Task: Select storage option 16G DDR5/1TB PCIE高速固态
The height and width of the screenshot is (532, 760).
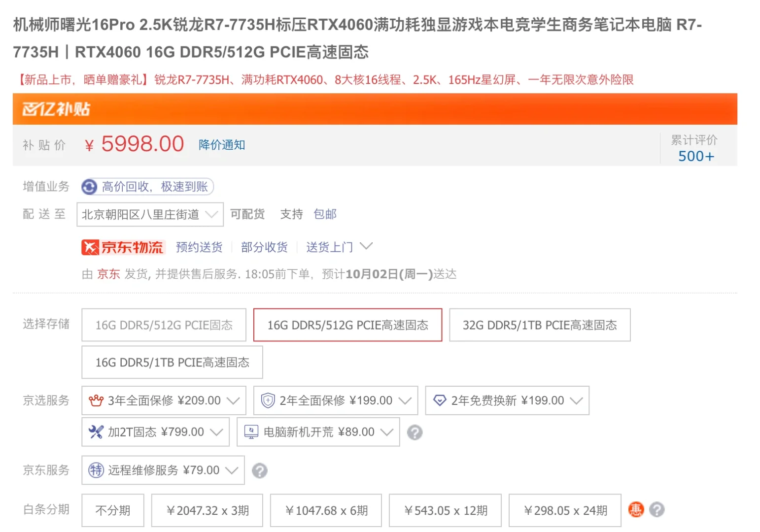Action: (172, 363)
